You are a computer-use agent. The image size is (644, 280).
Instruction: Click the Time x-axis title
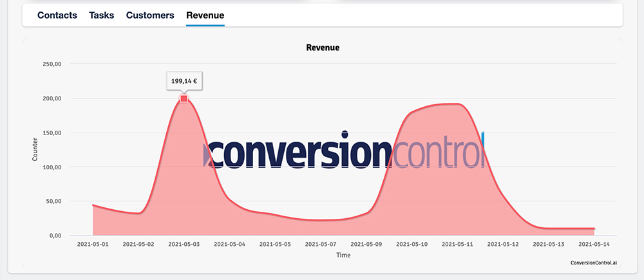(343, 255)
